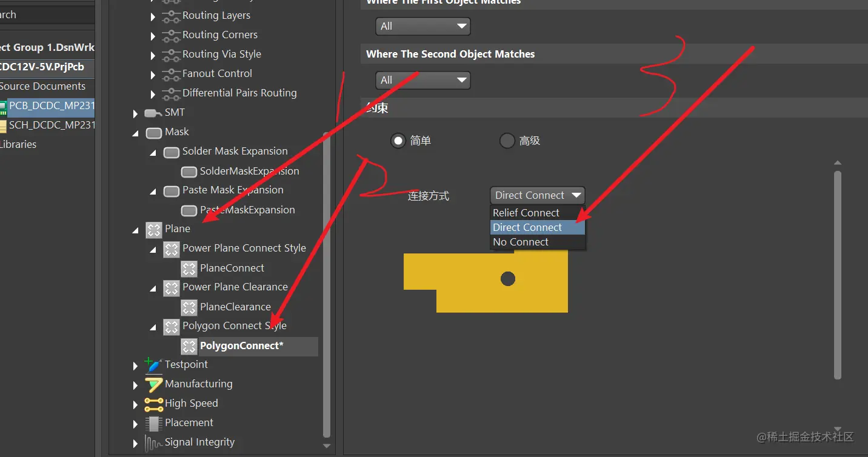Select the 高级 constraint radio button

tap(507, 141)
